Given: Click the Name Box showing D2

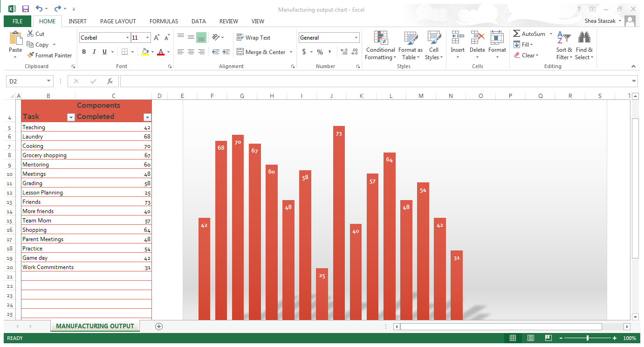Looking at the screenshot, I should (x=26, y=81).
